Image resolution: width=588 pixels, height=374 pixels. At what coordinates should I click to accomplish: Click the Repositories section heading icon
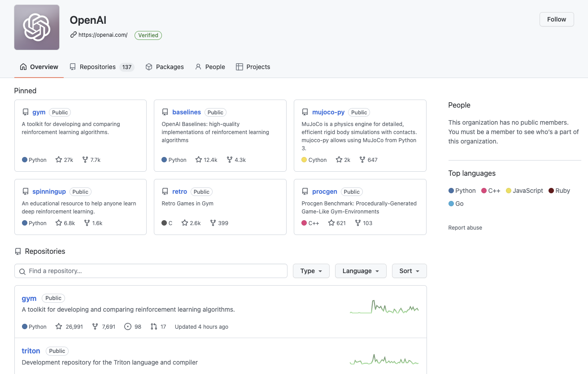[x=18, y=252]
